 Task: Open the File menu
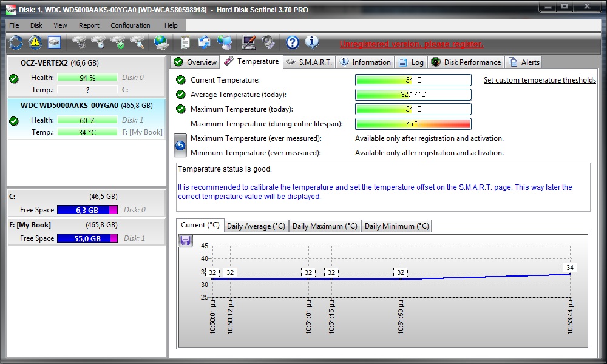pyautogui.click(x=14, y=25)
